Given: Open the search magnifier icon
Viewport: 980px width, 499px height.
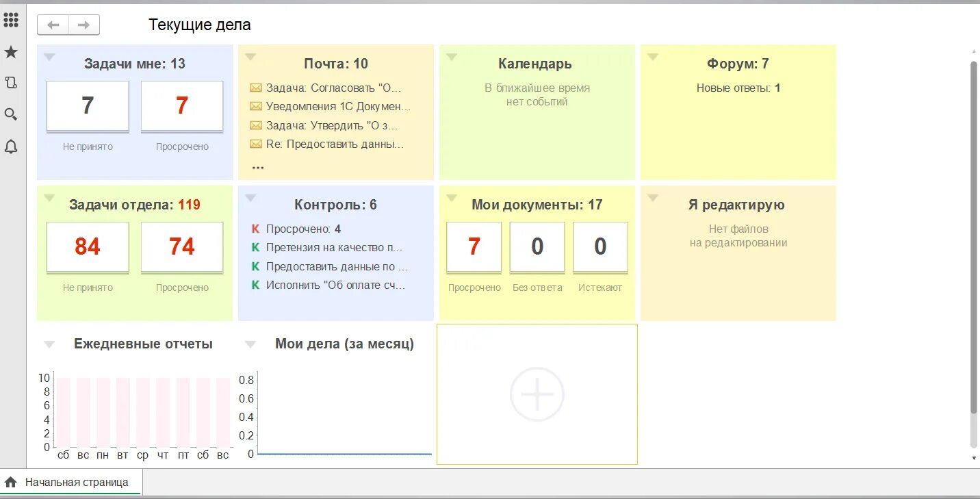Looking at the screenshot, I should pyautogui.click(x=11, y=114).
